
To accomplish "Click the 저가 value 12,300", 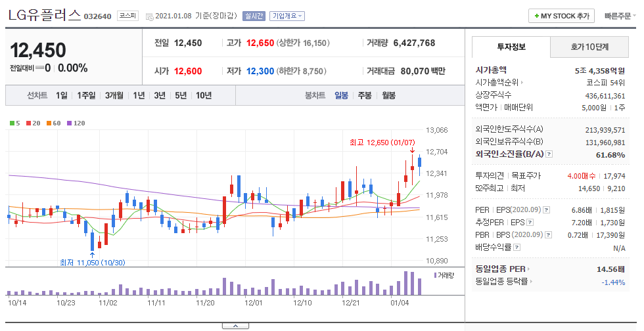I will [260, 71].
